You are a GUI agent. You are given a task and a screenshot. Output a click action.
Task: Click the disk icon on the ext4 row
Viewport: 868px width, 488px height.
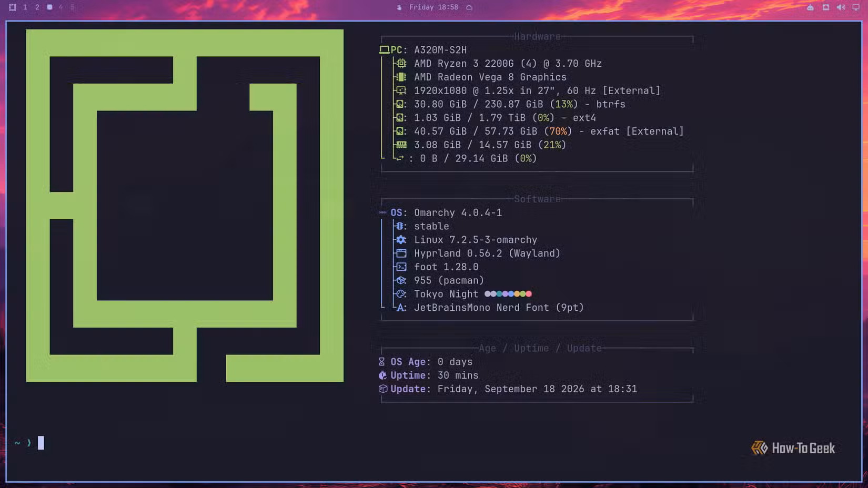pos(400,118)
